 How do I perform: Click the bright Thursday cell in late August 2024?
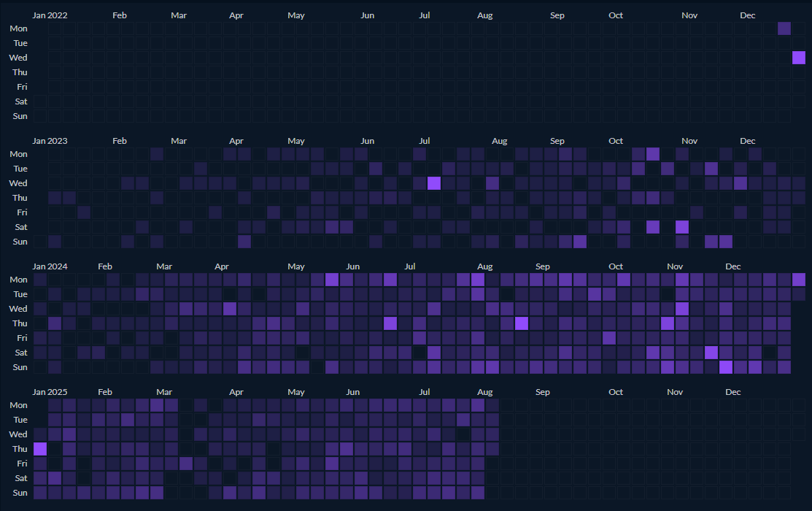click(522, 323)
